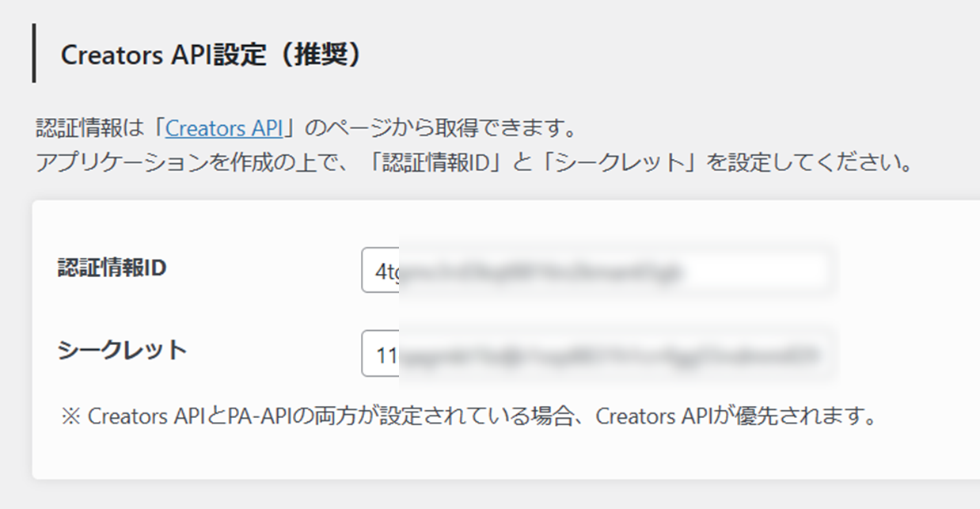Focus the シークレット input field
Image resolution: width=980 pixels, height=509 pixels.
point(594,353)
